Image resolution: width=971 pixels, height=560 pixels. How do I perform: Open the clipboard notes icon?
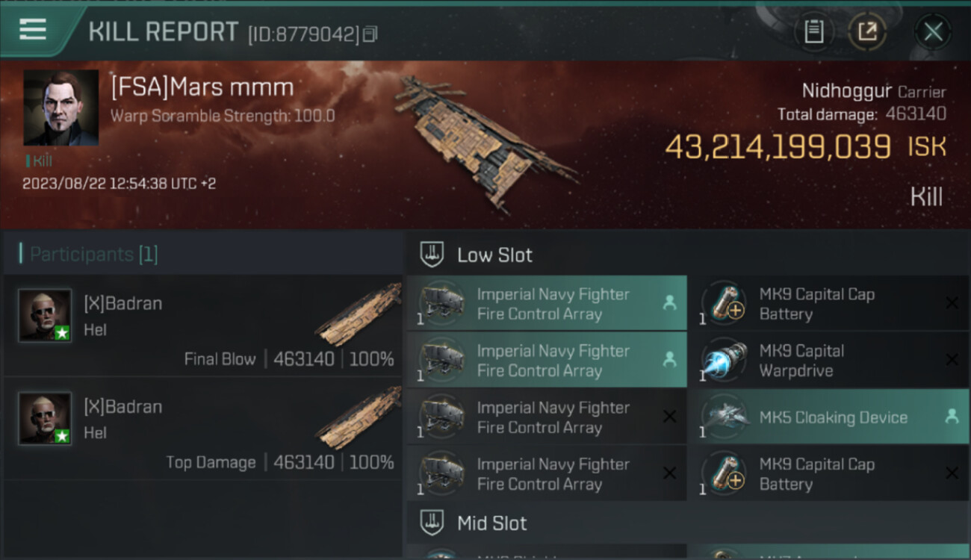click(x=813, y=32)
